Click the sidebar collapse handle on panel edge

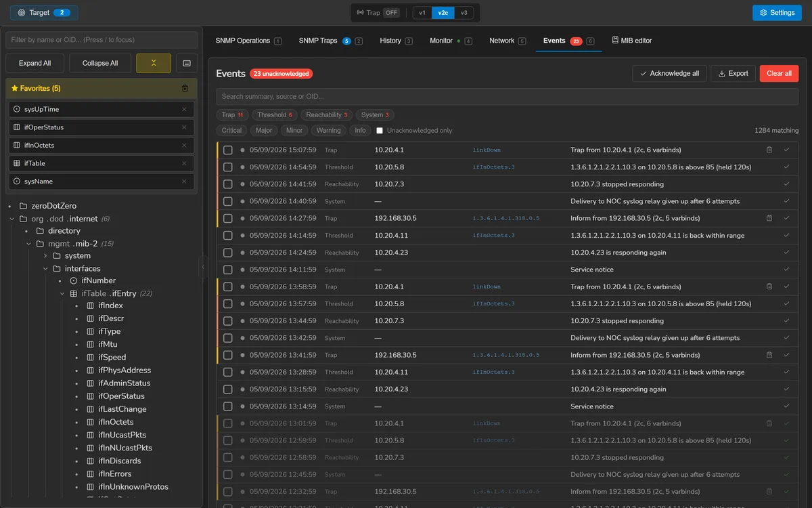202,267
